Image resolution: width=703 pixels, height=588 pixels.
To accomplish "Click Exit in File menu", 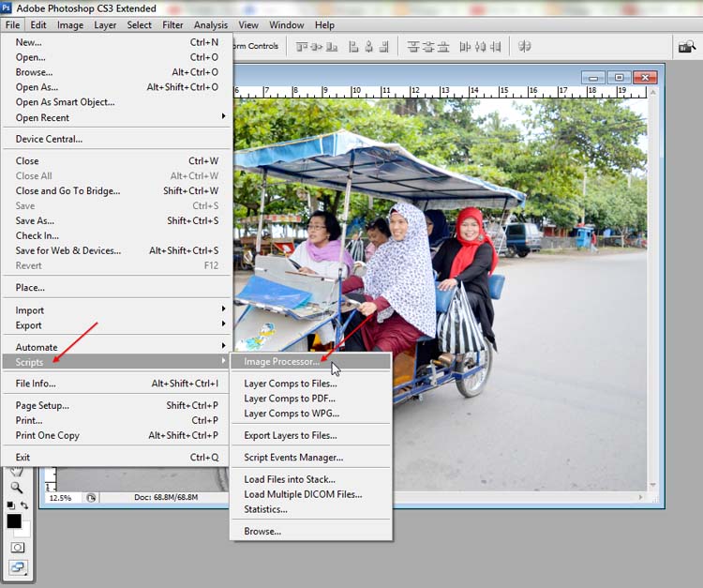I will (x=116, y=457).
